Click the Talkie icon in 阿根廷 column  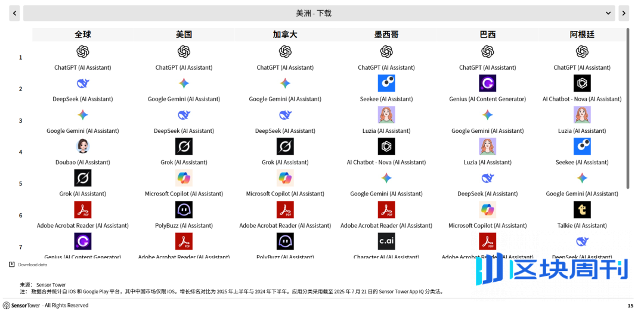[x=582, y=210]
